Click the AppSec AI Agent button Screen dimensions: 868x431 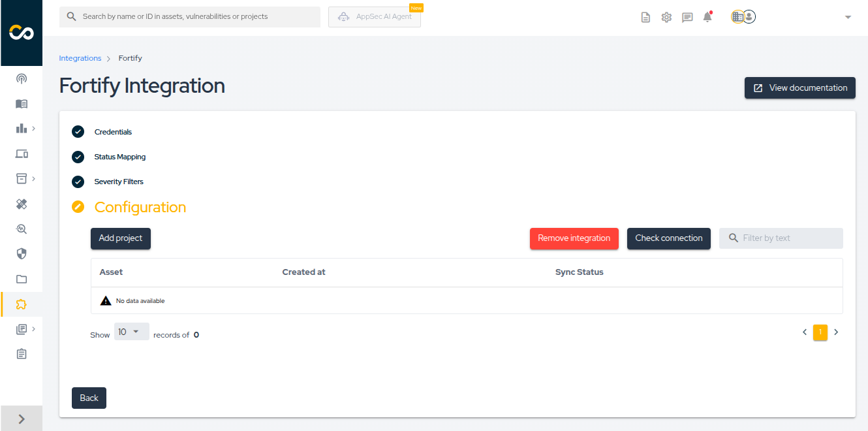tap(375, 17)
